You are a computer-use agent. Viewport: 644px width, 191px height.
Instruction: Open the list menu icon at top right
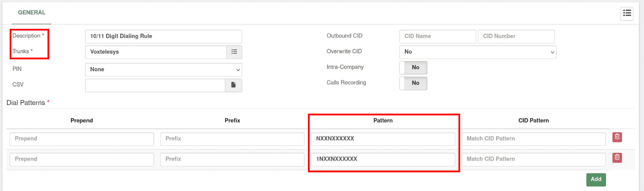click(x=627, y=14)
